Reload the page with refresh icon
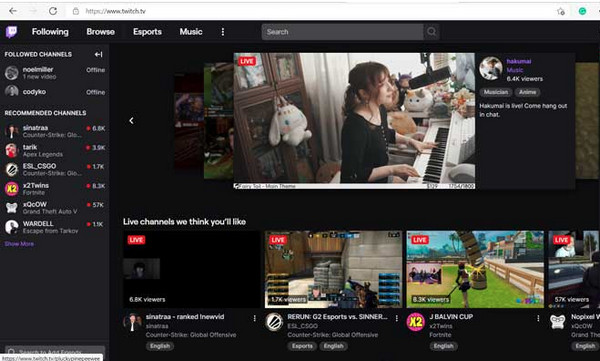This screenshot has width=600, height=361. [x=53, y=11]
